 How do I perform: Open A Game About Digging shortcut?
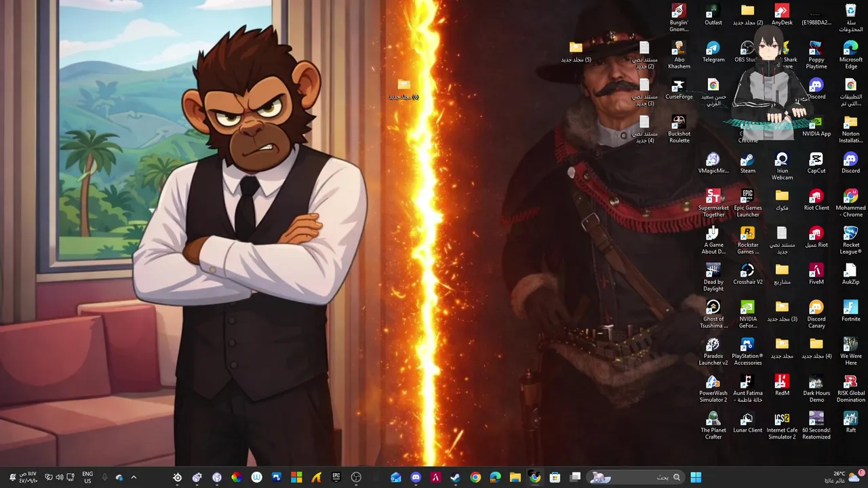click(x=713, y=241)
